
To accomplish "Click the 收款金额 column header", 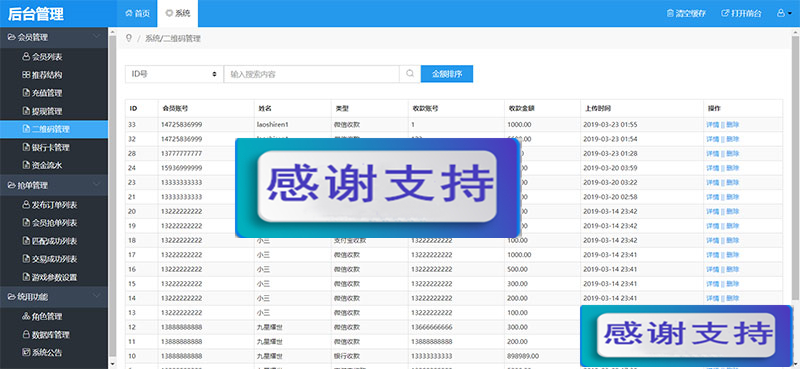I will (x=521, y=108).
